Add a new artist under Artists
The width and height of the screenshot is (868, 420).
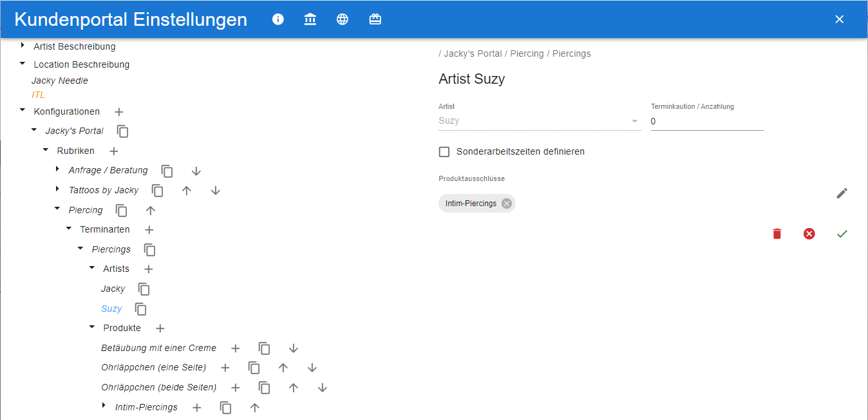[x=148, y=269]
